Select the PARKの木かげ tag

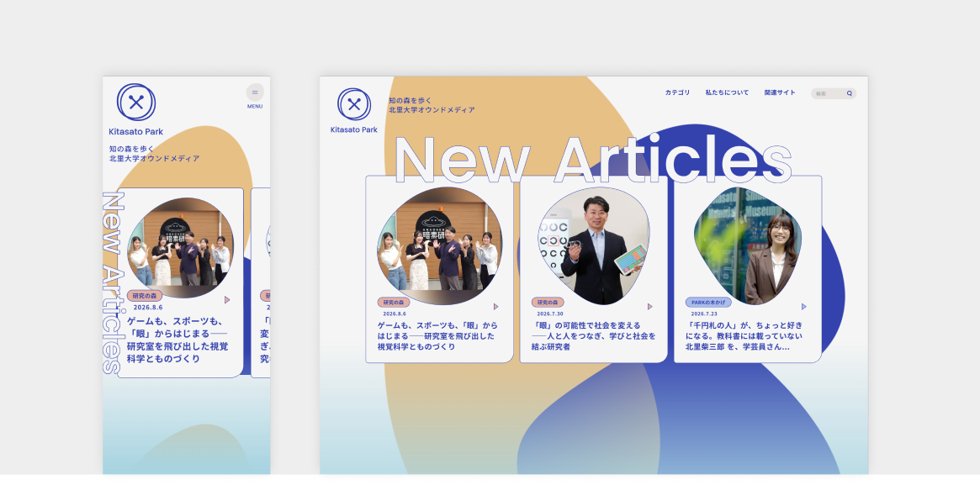[x=708, y=302]
